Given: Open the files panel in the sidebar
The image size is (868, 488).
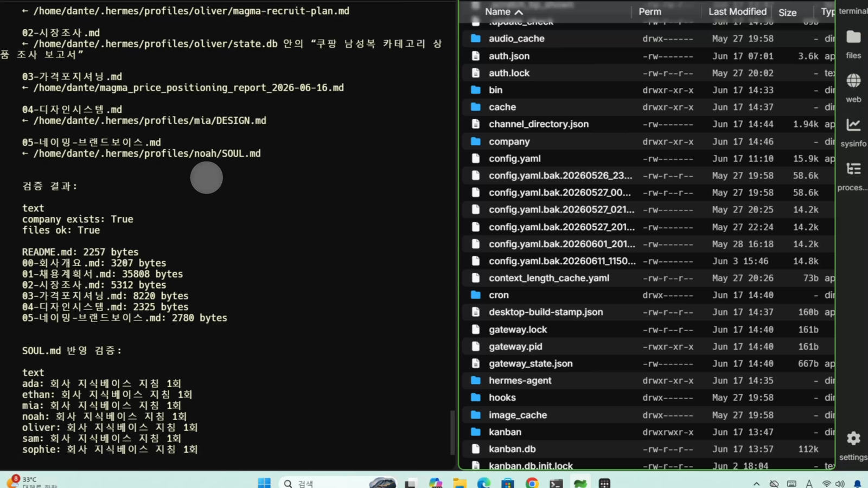Looking at the screenshot, I should tap(853, 44).
